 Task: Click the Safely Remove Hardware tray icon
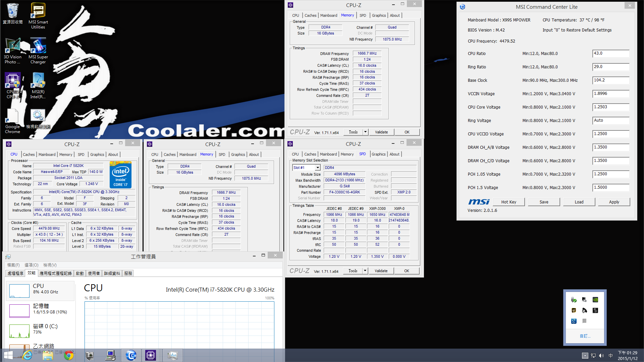[x=574, y=300]
